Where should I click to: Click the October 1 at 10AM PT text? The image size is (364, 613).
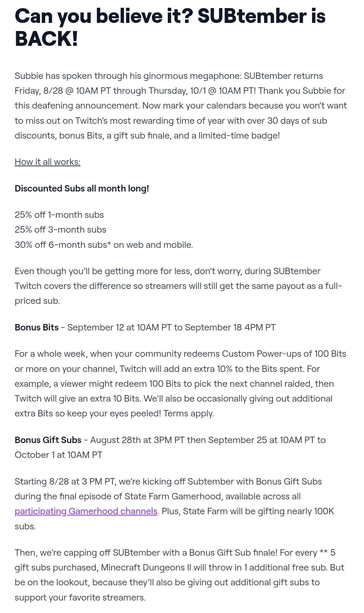(58, 455)
